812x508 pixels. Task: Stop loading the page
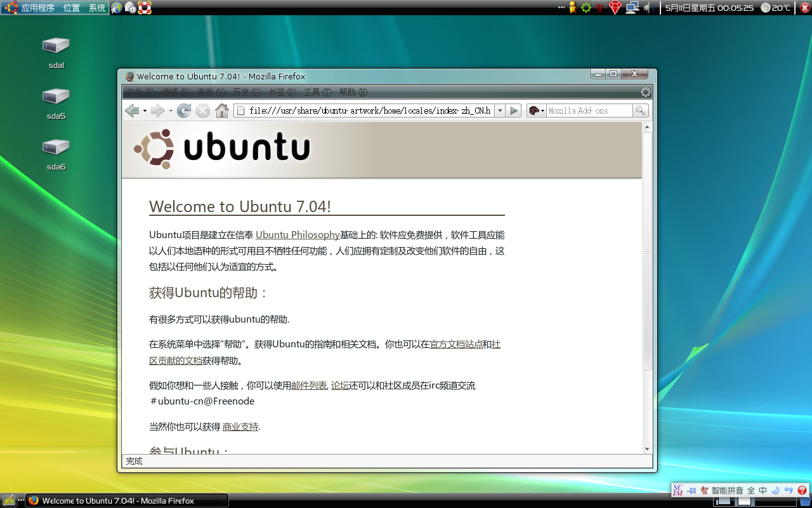tap(203, 111)
